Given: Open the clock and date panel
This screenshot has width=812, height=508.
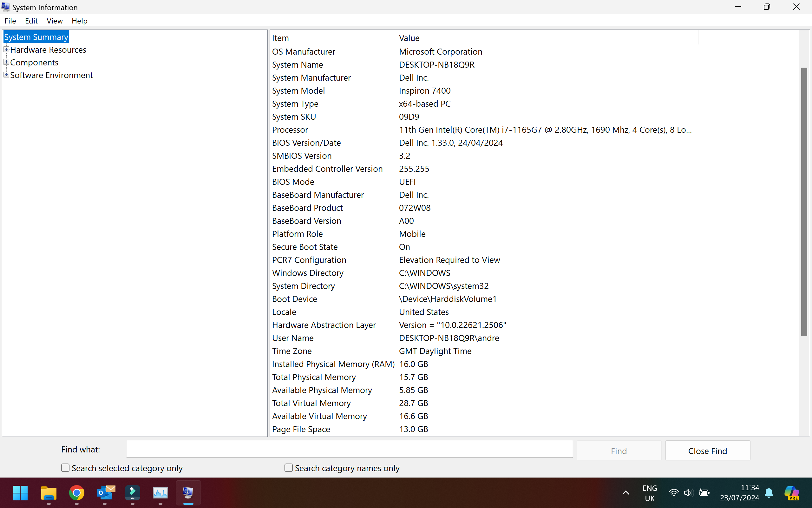Looking at the screenshot, I should (739, 493).
